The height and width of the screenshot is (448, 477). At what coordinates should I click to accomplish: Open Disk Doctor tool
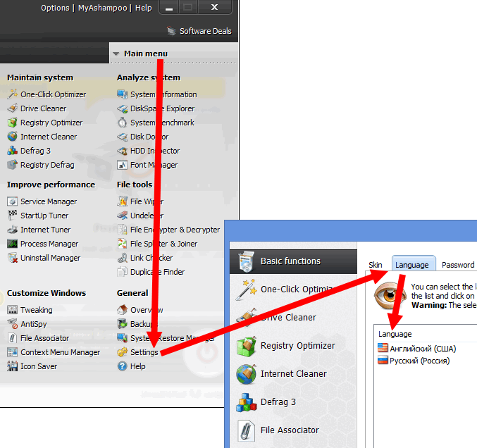(x=149, y=137)
